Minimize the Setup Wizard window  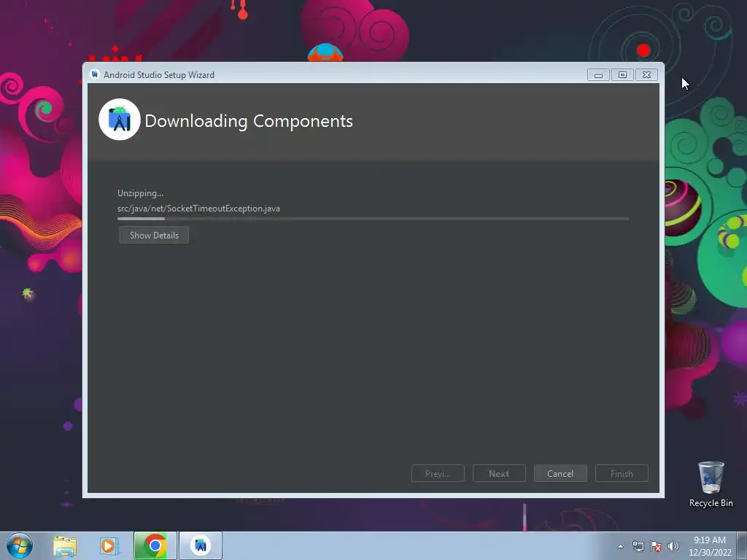[x=598, y=75]
